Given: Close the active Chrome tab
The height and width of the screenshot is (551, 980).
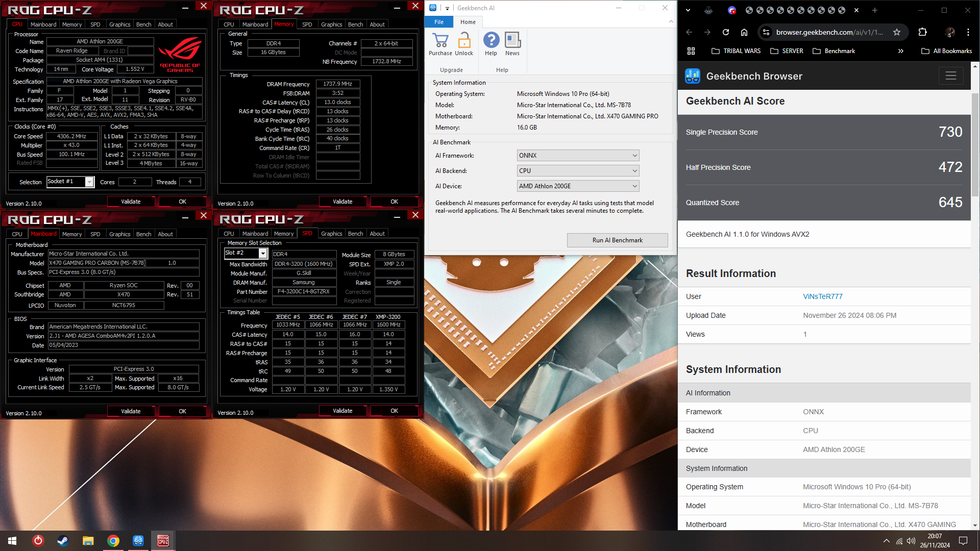Looking at the screenshot, I should pos(856,10).
